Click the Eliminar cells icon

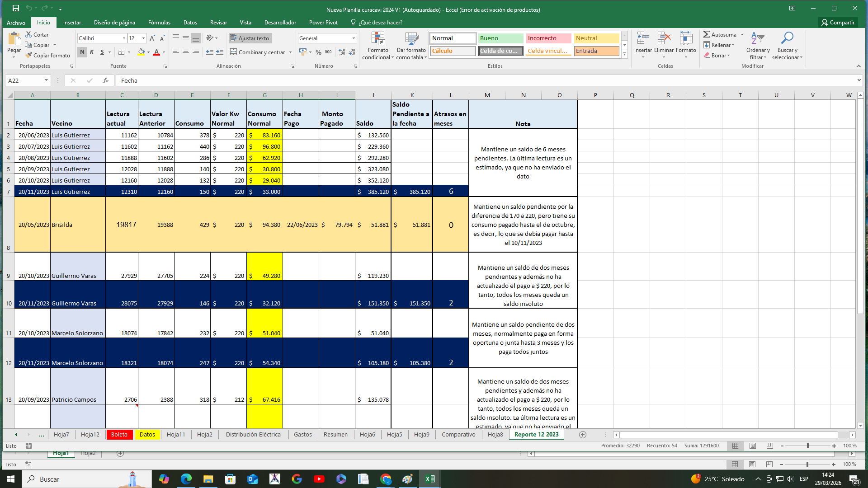(x=664, y=45)
